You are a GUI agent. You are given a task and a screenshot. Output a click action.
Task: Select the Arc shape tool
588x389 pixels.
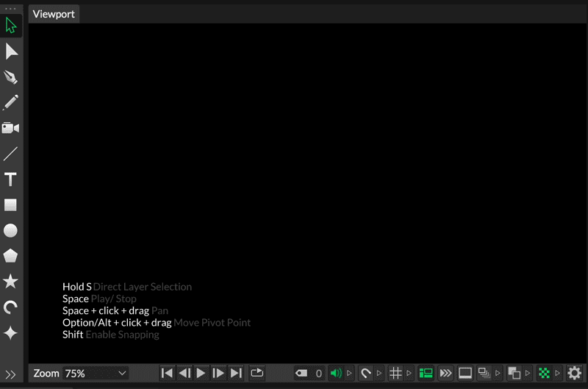coord(10,307)
